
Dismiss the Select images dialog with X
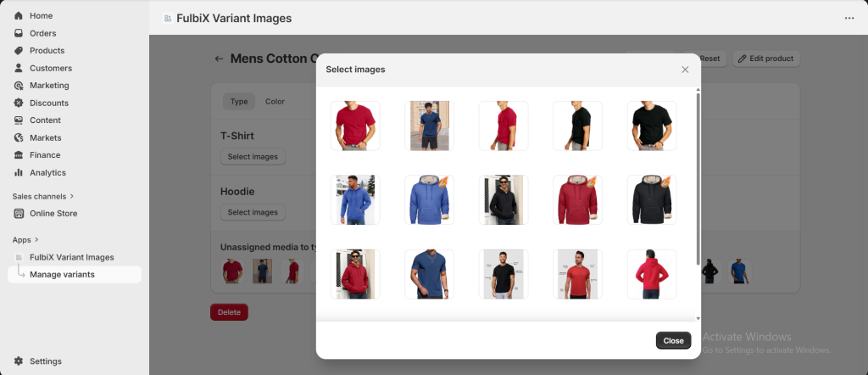(685, 70)
